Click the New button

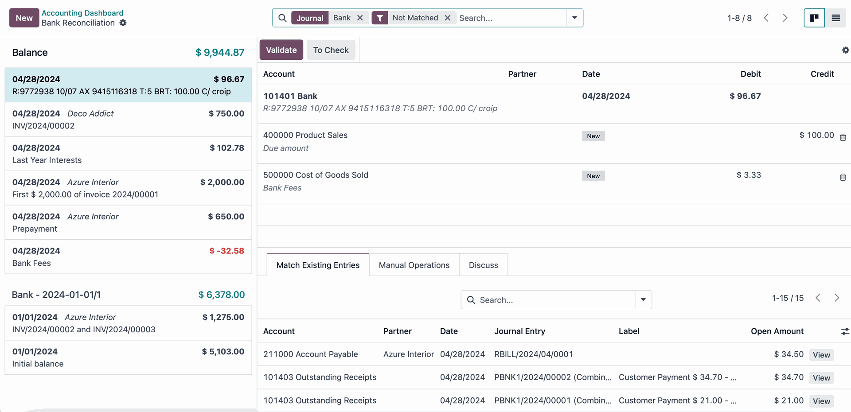(x=24, y=18)
